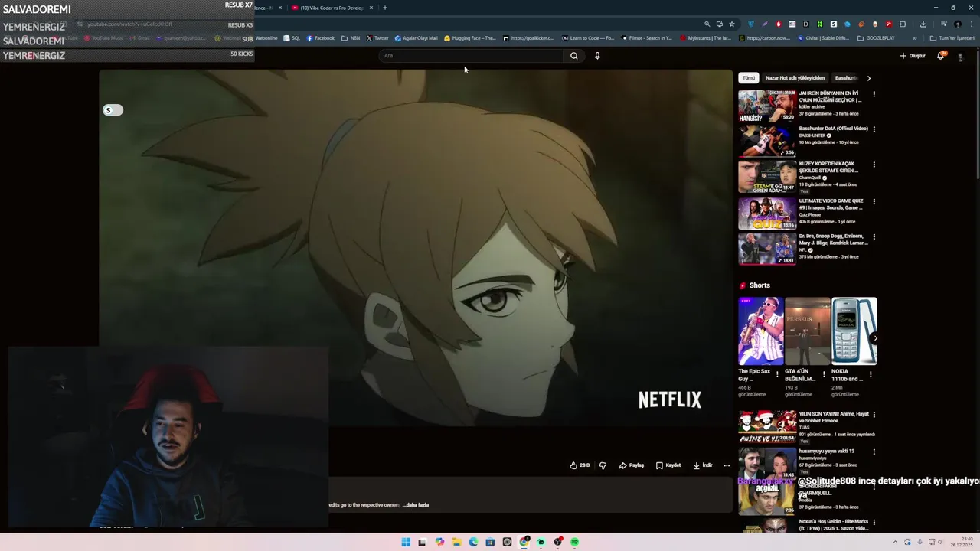Open options menu for the VIDEO GAME QUIZ
The image size is (980, 551).
tap(874, 202)
